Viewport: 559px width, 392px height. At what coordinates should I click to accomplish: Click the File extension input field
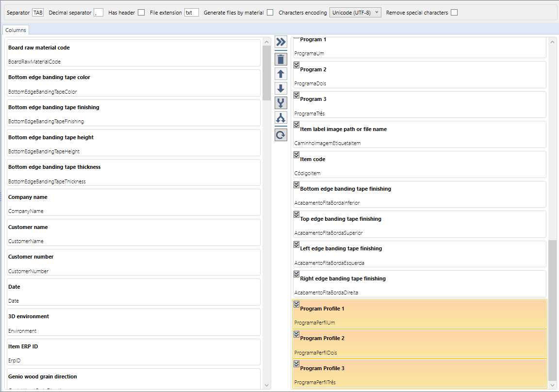pyautogui.click(x=191, y=13)
